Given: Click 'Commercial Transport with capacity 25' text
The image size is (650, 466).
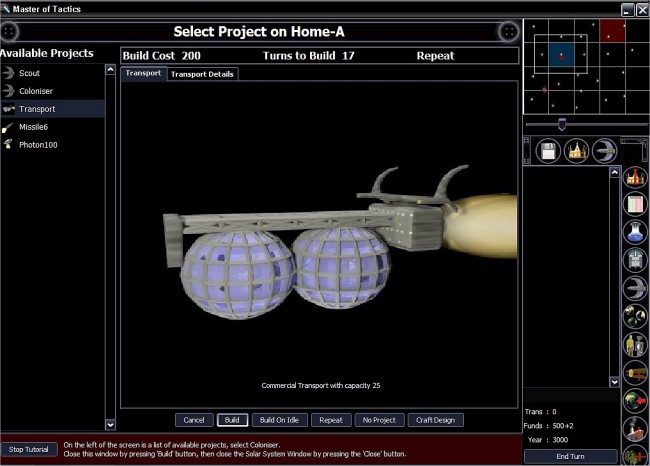Looking at the screenshot, I should tap(320, 386).
